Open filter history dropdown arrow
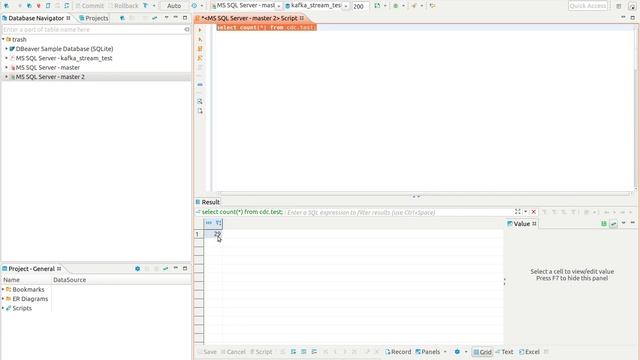 526,212
